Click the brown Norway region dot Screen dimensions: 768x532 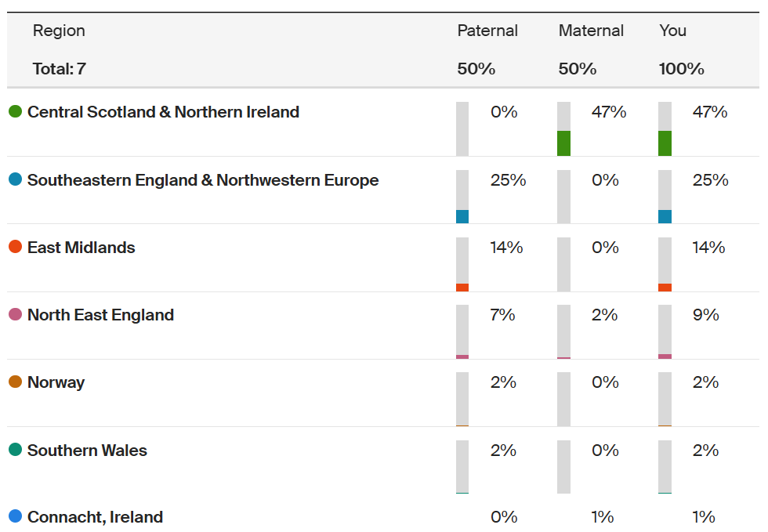15,382
